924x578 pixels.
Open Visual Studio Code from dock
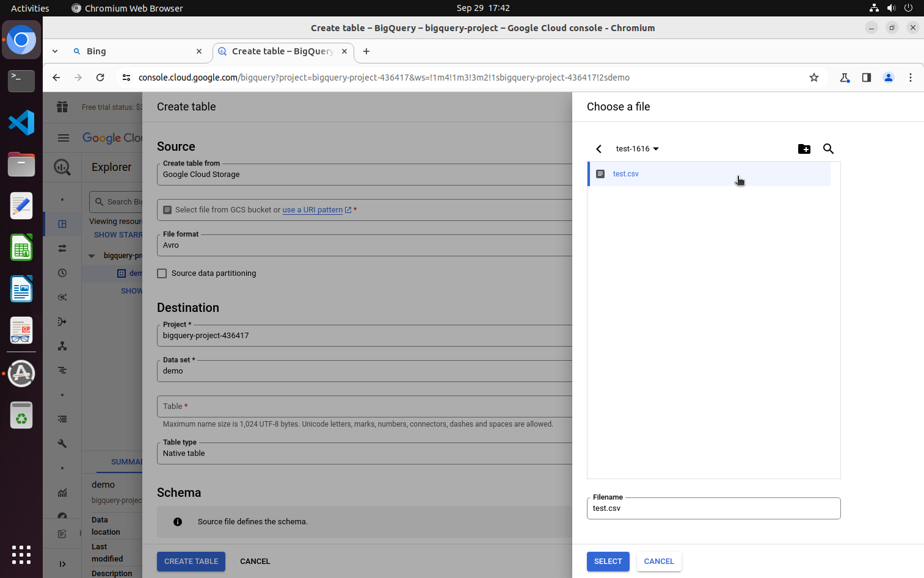coord(21,123)
